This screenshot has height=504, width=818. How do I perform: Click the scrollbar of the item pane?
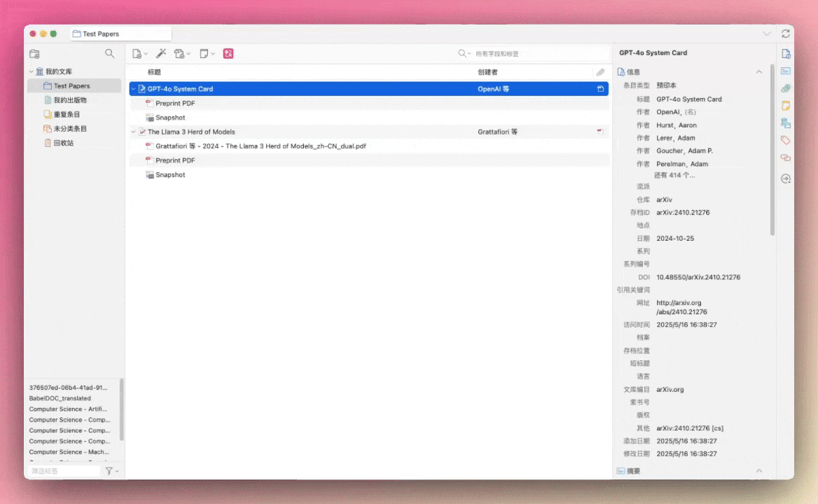tap(772, 151)
